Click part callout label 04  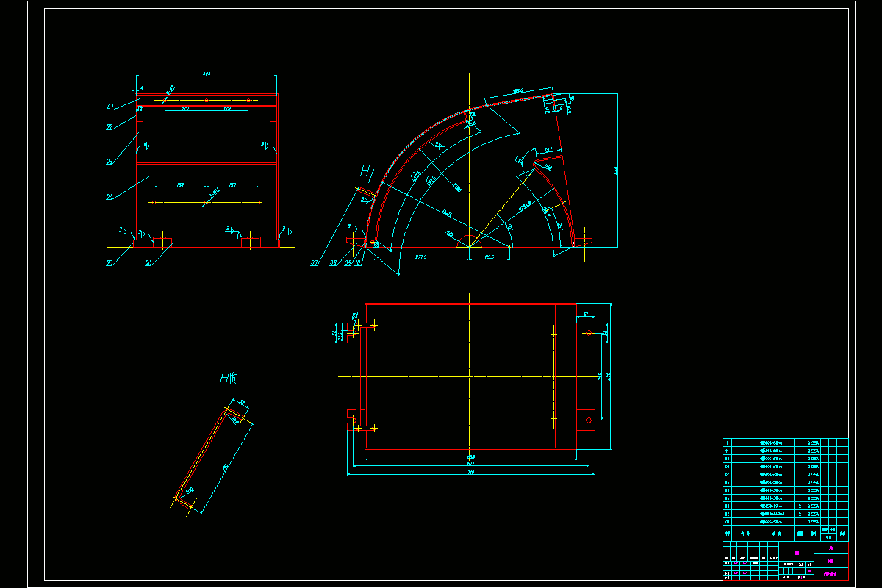[x=109, y=197]
